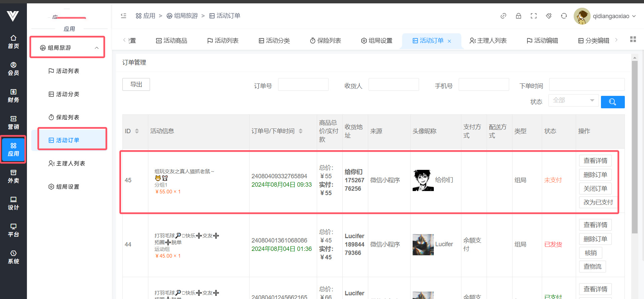Switch to the 保险列表 tab
This screenshot has width=644, height=299.
326,41
